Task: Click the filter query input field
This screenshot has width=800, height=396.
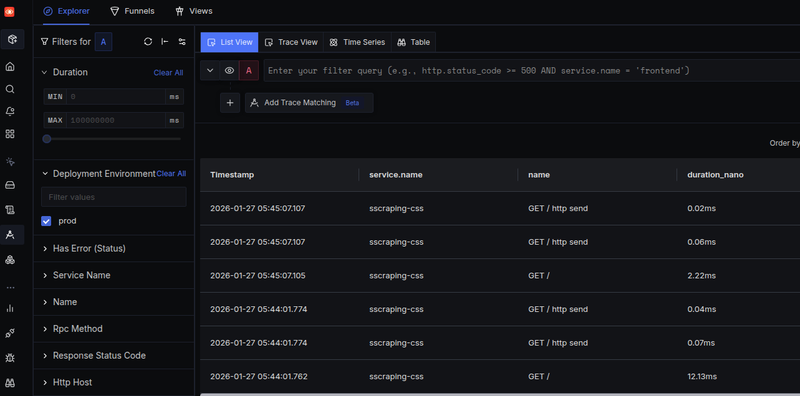Action: click(x=532, y=70)
